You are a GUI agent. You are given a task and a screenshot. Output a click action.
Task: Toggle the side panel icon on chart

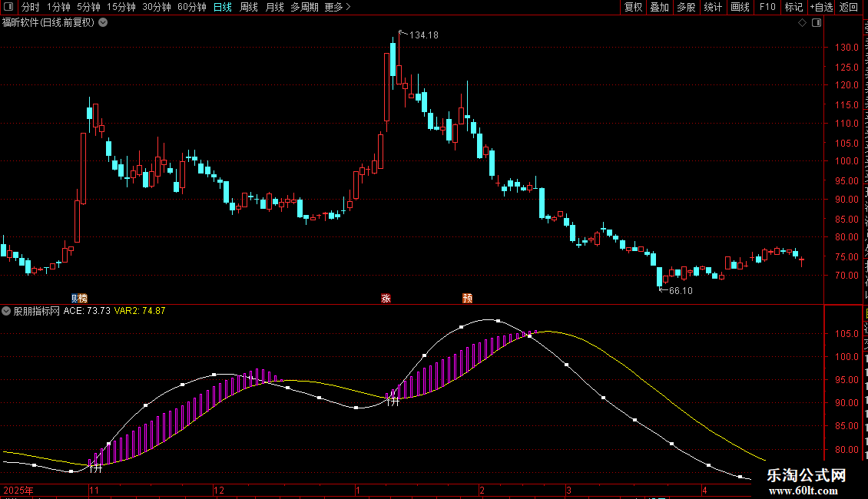click(x=817, y=22)
